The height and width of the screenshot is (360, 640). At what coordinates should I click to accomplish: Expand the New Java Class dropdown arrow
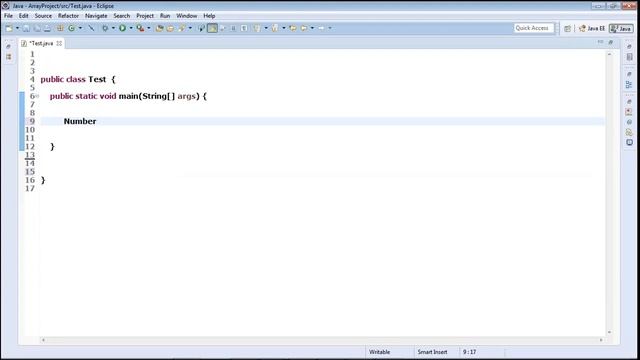80,28
